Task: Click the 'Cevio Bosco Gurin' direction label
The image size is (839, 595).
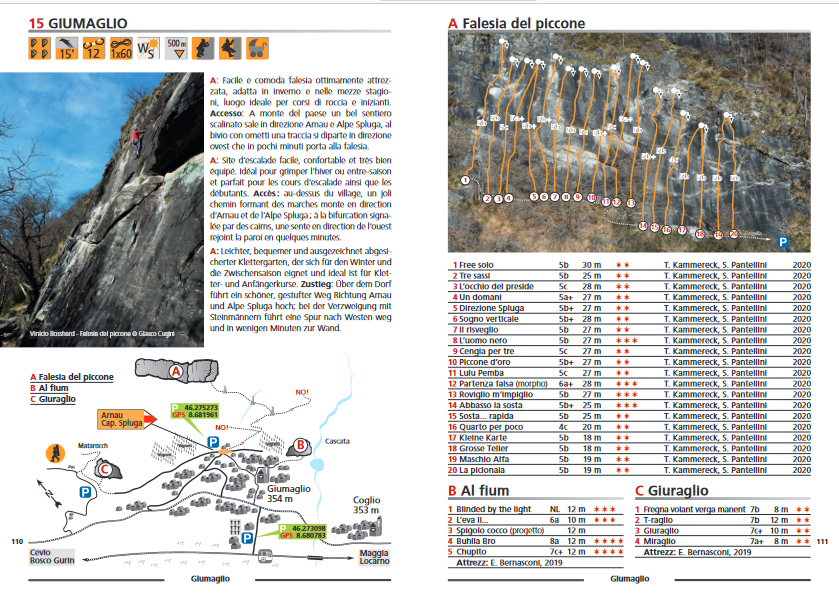Action: [x=51, y=556]
